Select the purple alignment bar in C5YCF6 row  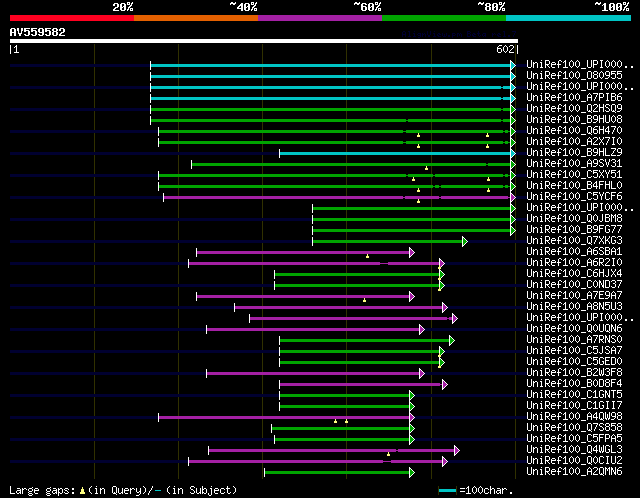click(x=337, y=198)
